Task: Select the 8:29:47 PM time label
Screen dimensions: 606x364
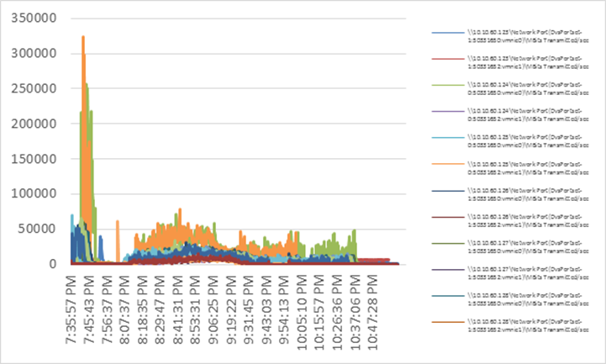Action: [160, 309]
